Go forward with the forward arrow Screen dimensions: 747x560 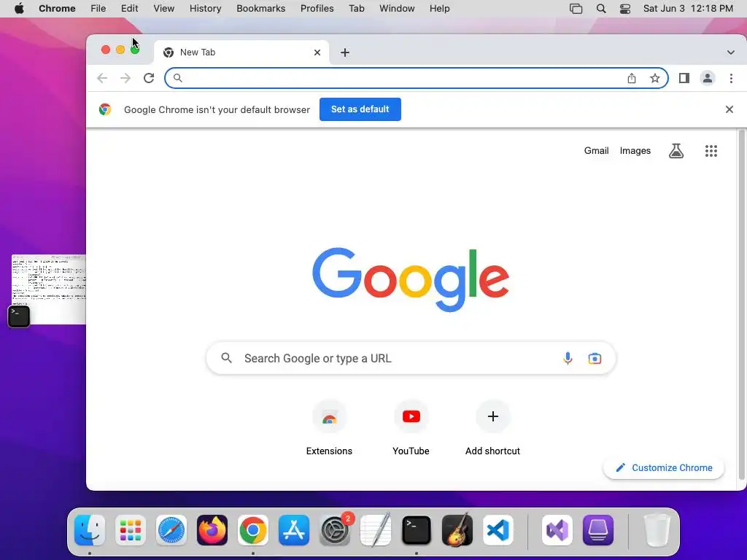[125, 78]
